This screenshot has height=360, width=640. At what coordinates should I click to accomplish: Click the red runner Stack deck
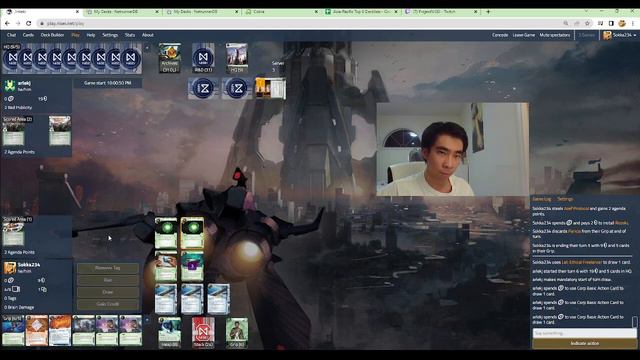203,333
